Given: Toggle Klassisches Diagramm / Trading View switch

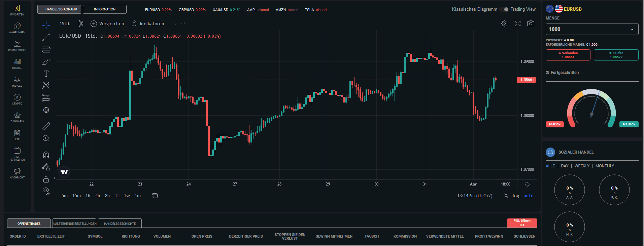Looking at the screenshot, I should coord(504,9).
